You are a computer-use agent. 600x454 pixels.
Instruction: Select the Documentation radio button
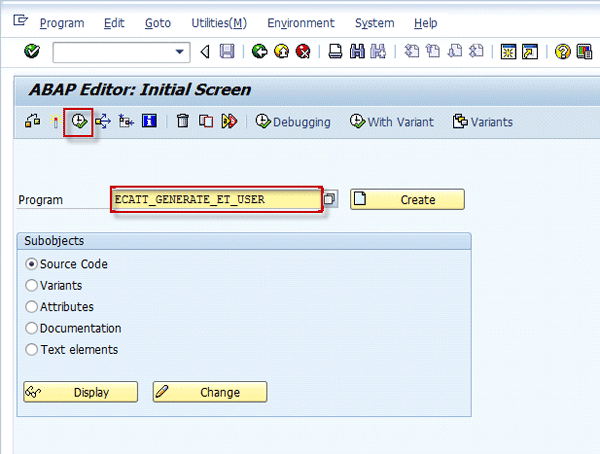[31, 328]
